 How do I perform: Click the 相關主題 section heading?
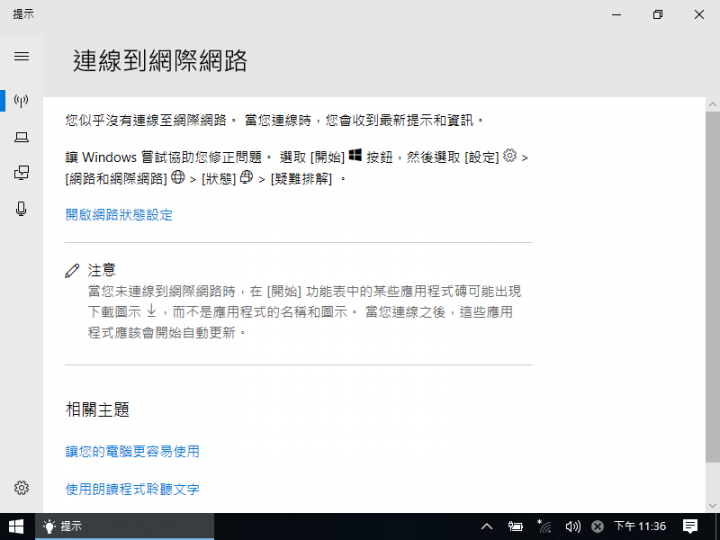97,409
